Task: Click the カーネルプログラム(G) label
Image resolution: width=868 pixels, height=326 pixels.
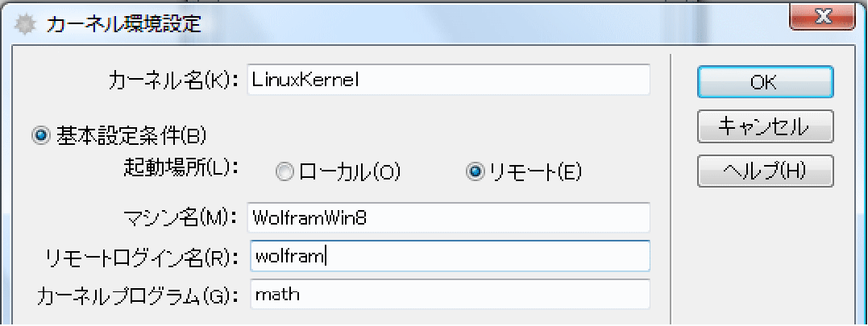Action: [x=137, y=295]
